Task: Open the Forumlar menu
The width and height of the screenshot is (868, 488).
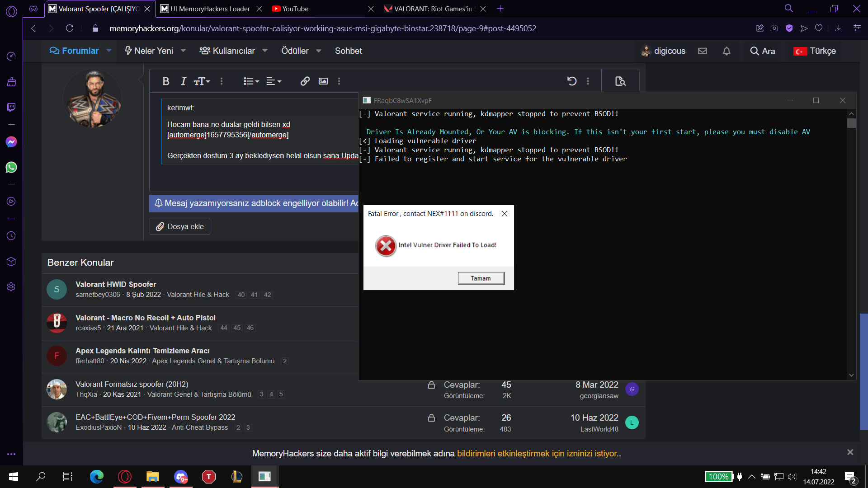Action: pos(74,51)
